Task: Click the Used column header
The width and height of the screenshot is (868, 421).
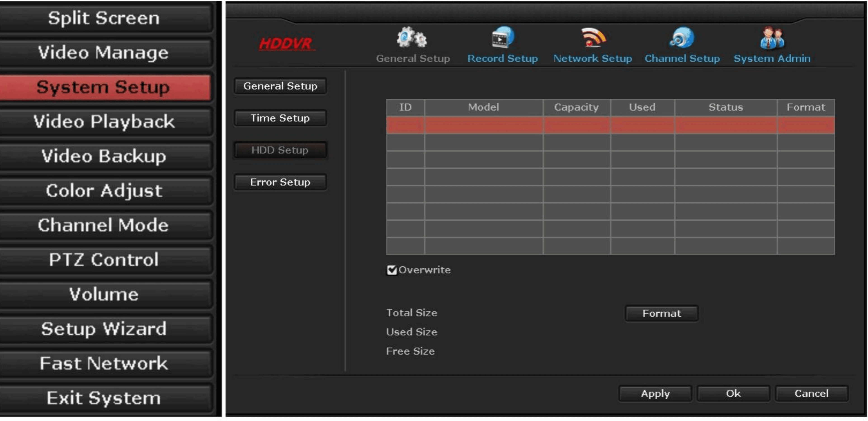Action: (x=642, y=108)
